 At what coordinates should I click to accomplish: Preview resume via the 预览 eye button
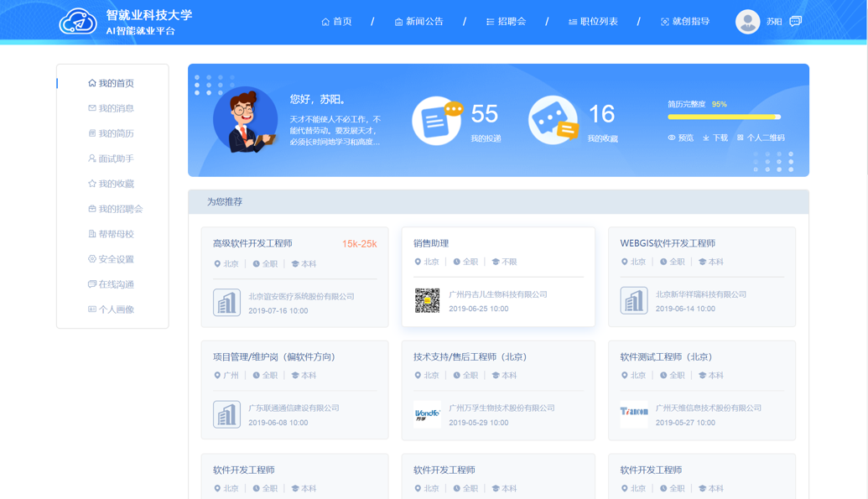(680, 138)
